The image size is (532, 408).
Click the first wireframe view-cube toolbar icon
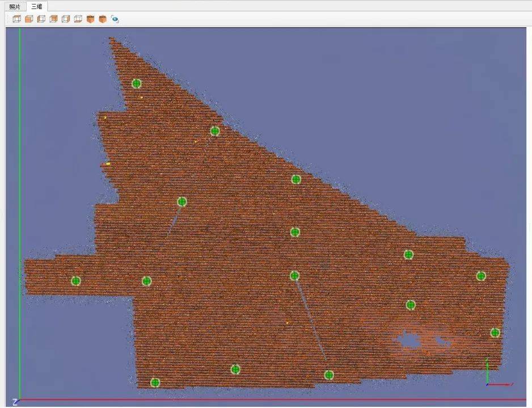click(x=16, y=19)
